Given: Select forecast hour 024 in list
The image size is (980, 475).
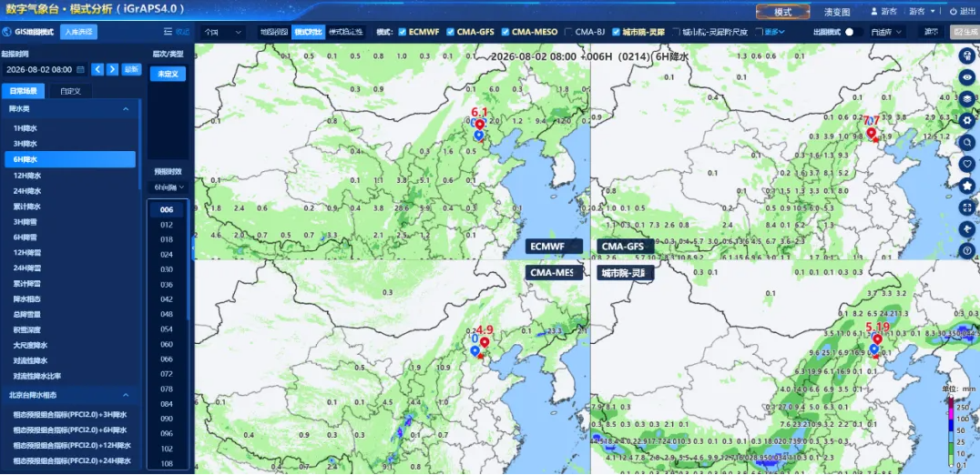Looking at the screenshot, I should pos(167,255).
